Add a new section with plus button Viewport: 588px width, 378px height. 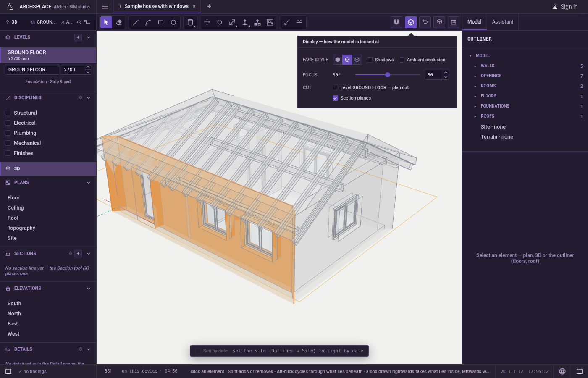[x=78, y=254]
